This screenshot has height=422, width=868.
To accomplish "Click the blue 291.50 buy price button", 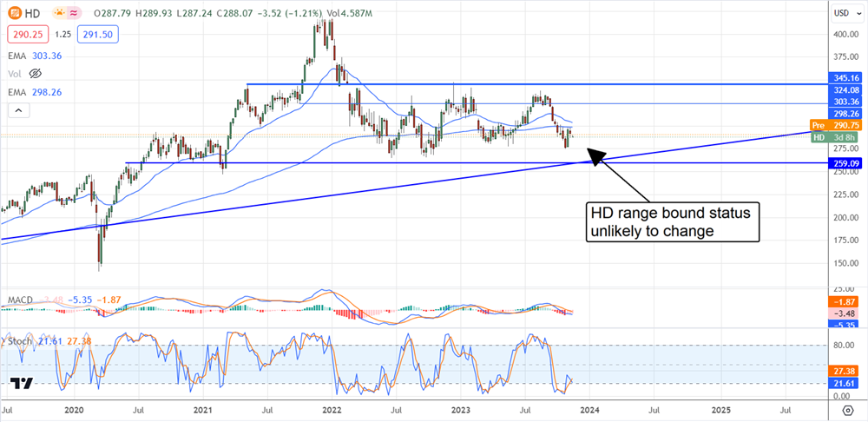I will pyautogui.click(x=98, y=34).
